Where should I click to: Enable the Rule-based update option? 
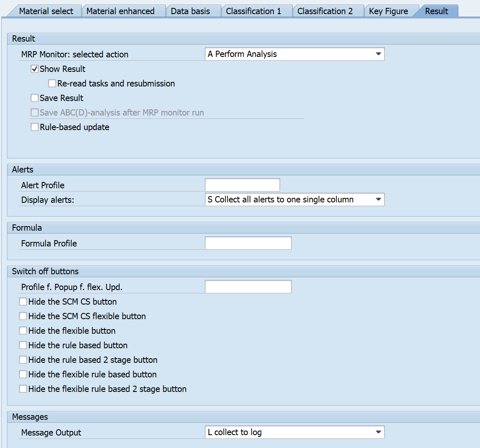[35, 127]
